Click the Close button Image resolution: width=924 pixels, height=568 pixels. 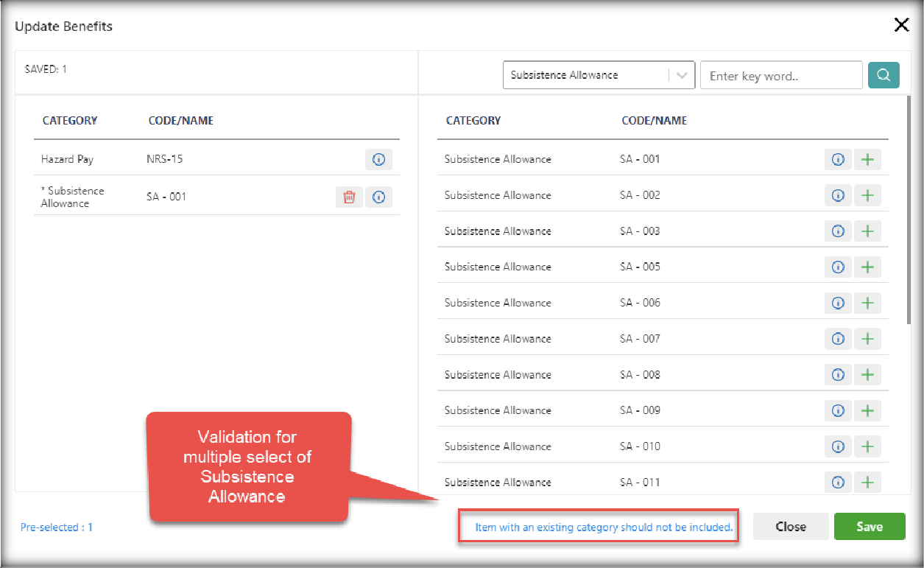click(x=791, y=527)
